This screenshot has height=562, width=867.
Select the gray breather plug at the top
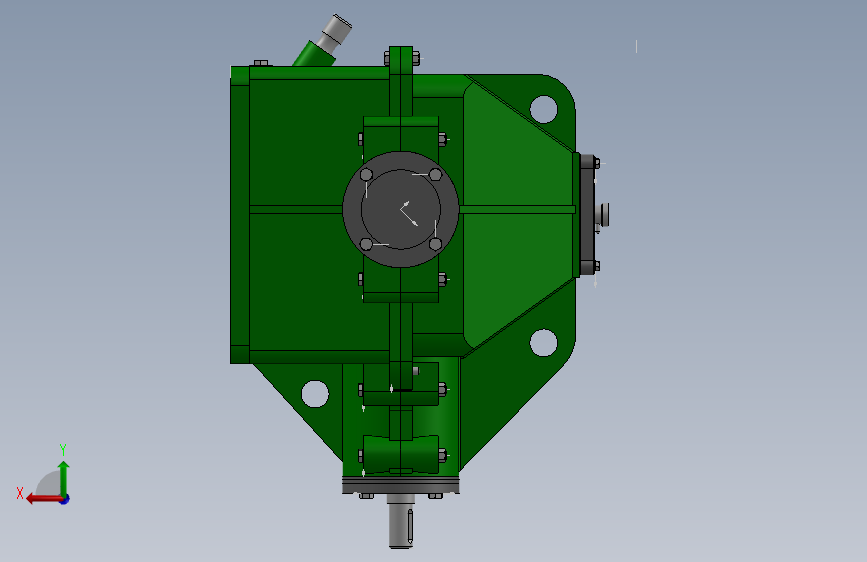pos(336,32)
